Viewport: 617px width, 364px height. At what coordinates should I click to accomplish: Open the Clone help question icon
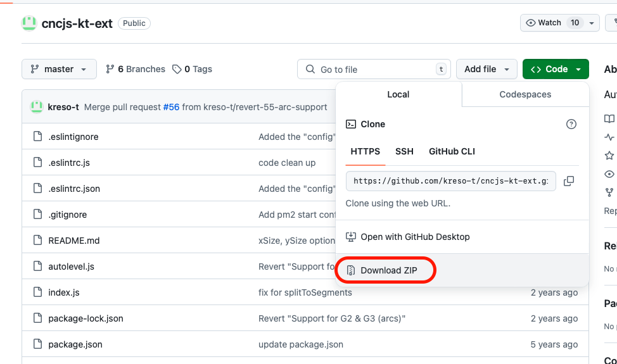tap(571, 124)
